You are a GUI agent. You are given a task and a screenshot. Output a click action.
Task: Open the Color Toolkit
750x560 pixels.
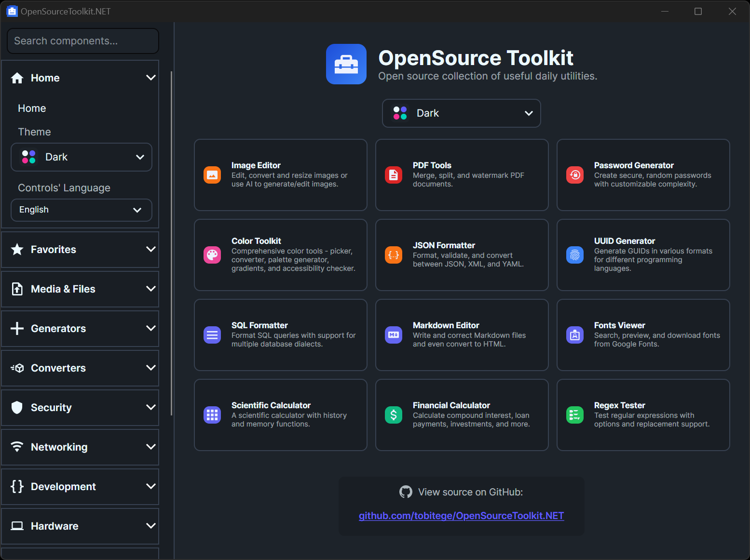point(280,255)
